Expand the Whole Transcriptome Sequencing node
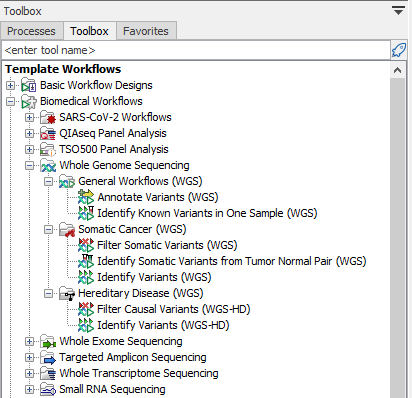This screenshot has width=412, height=398. 29,373
